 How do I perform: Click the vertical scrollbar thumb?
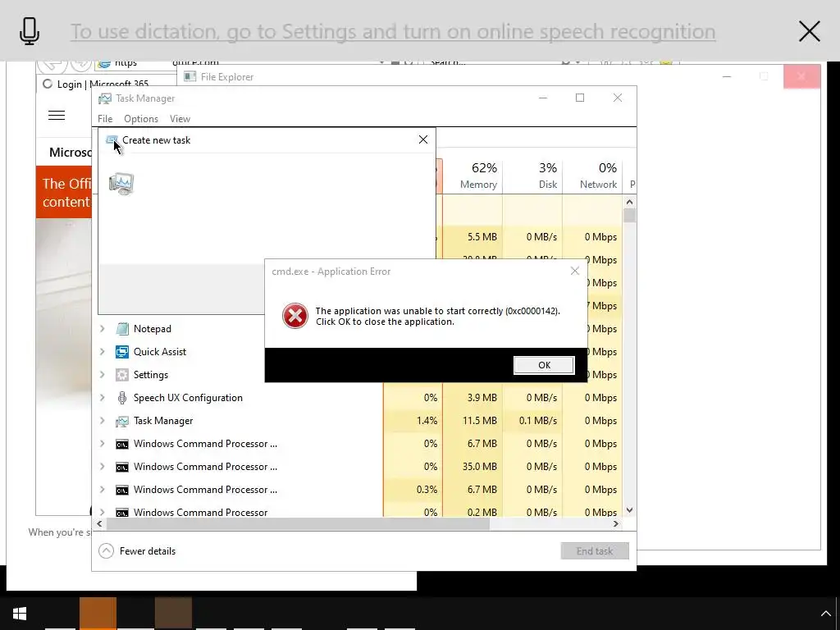pos(629,216)
